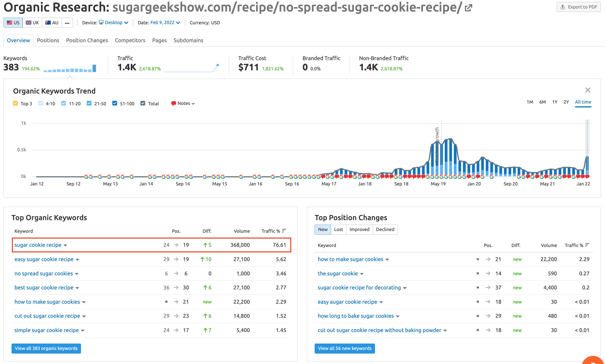Expand dropdown arrow beside 'simple sugar cookie recipe'
605x364 pixels.
pos(83,331)
